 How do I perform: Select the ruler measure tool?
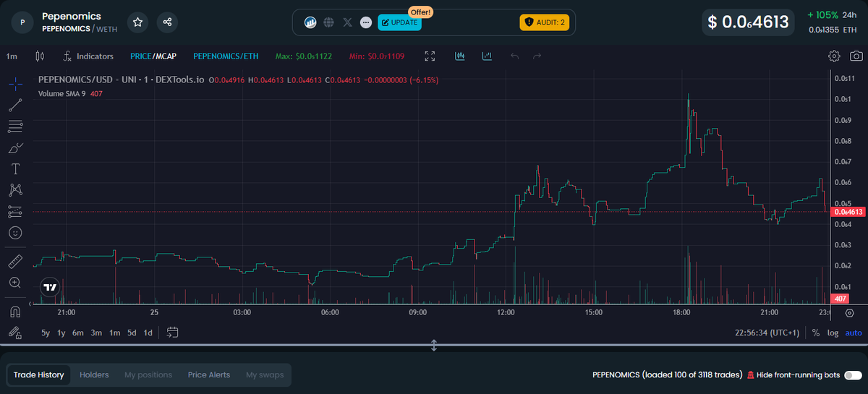15,261
